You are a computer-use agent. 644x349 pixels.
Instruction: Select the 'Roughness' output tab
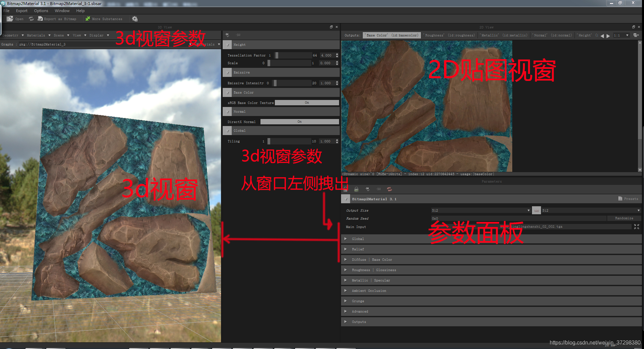[449, 35]
